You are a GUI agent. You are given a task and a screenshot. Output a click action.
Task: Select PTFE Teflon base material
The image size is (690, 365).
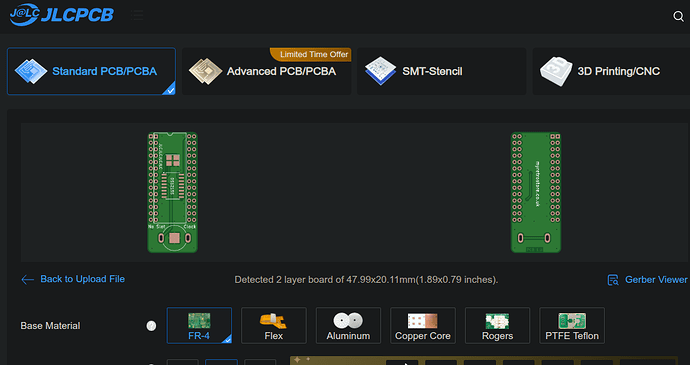tap(572, 325)
